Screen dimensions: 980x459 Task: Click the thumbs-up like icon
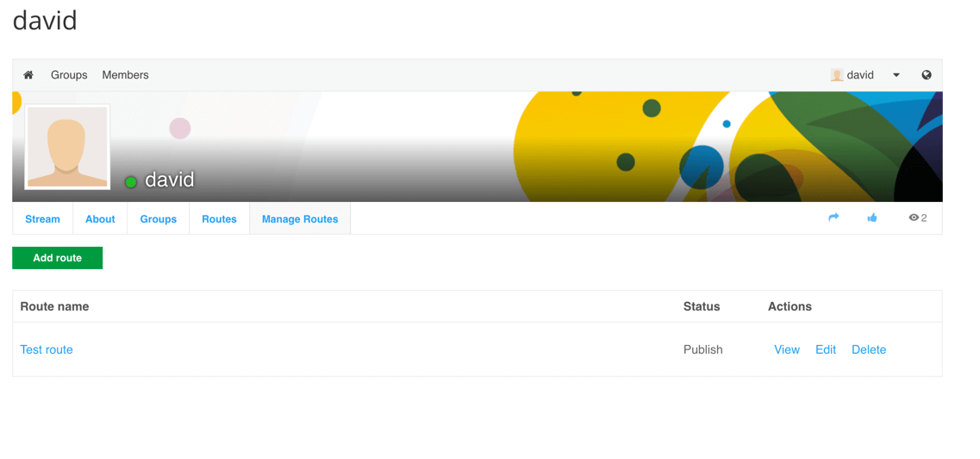pyautogui.click(x=872, y=218)
